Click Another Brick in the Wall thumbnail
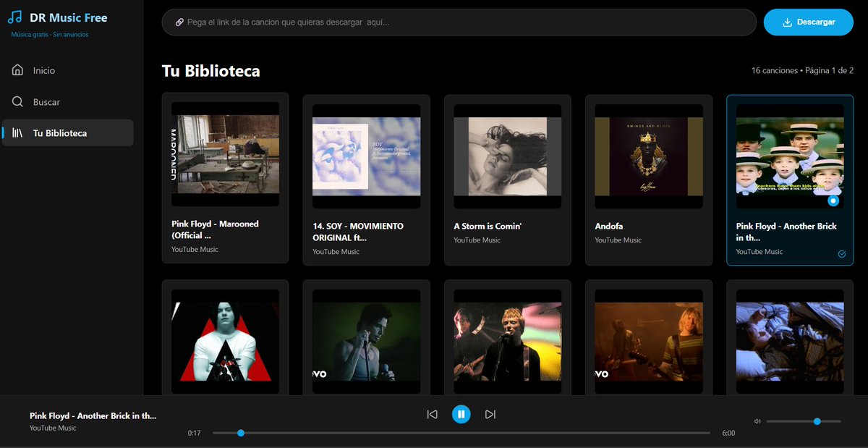Screen dimensions: 868x448 pyautogui.click(x=790, y=156)
